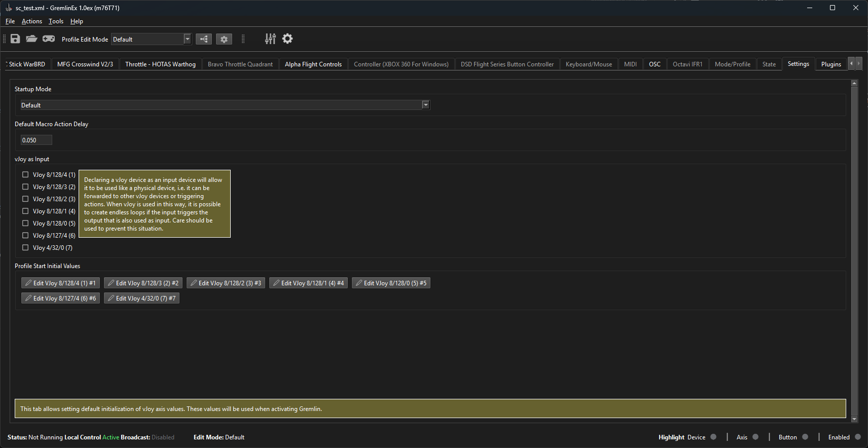868x448 pixels.
Task: Click the Highlight Device indicator dot
Action: 713,437
